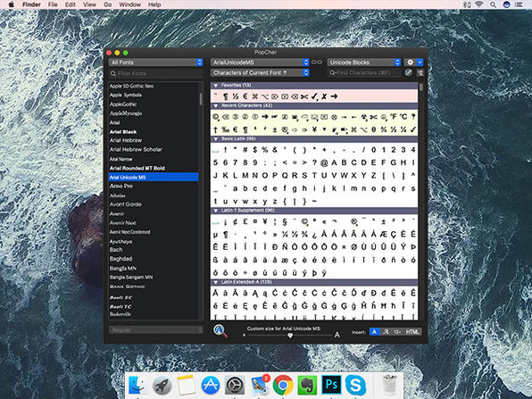
Task: Collapse the Favorites section
Action: coord(216,86)
